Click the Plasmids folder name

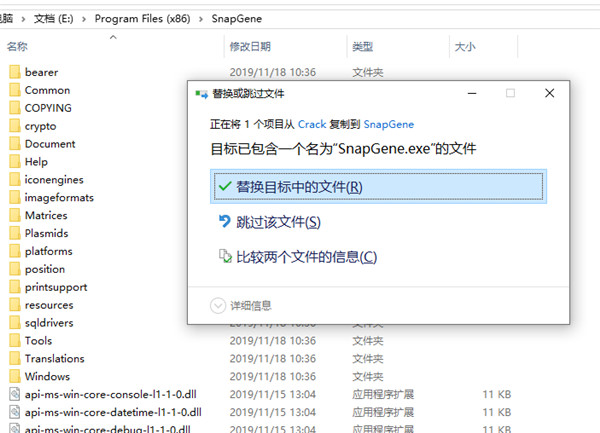[46, 233]
